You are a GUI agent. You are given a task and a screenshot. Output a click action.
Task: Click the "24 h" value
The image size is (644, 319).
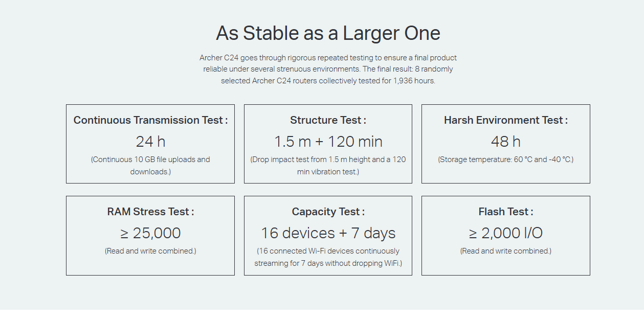coord(150,142)
